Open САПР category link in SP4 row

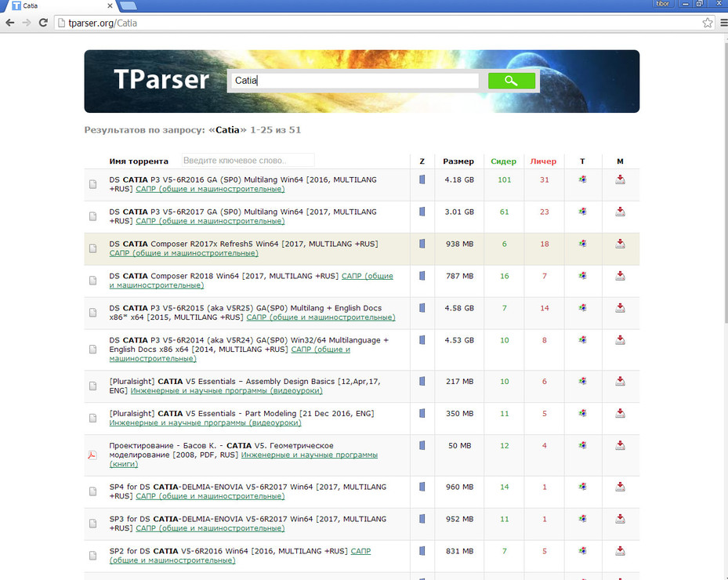[x=210, y=496]
